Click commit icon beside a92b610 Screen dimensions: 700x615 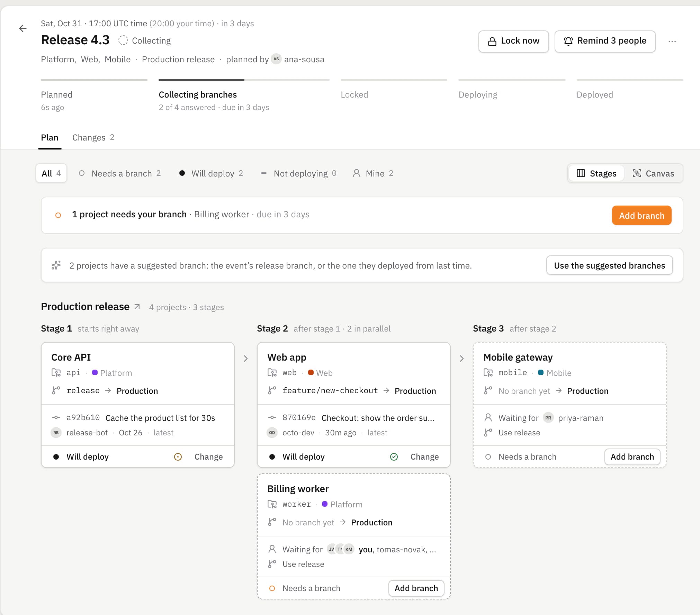pyautogui.click(x=56, y=418)
